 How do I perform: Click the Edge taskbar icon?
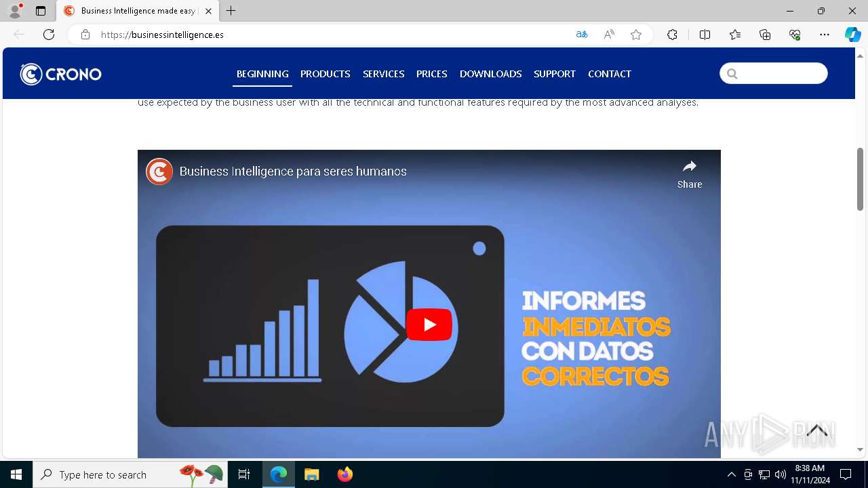[279, 474]
